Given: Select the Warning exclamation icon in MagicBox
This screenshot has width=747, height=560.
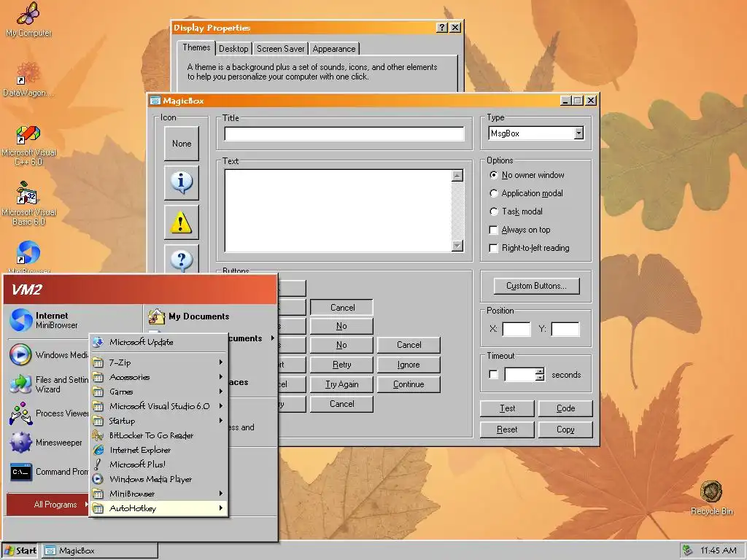Looking at the screenshot, I should tap(182, 222).
